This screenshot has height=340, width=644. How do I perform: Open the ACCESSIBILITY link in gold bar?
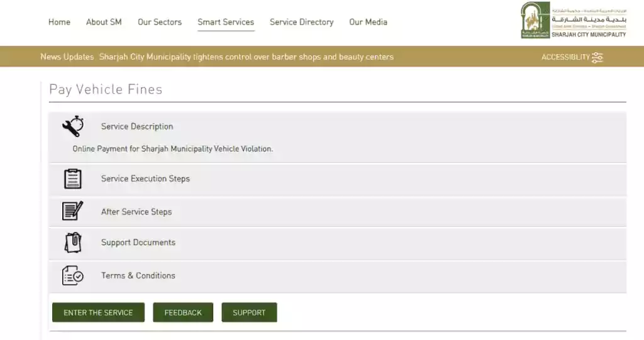[565, 57]
